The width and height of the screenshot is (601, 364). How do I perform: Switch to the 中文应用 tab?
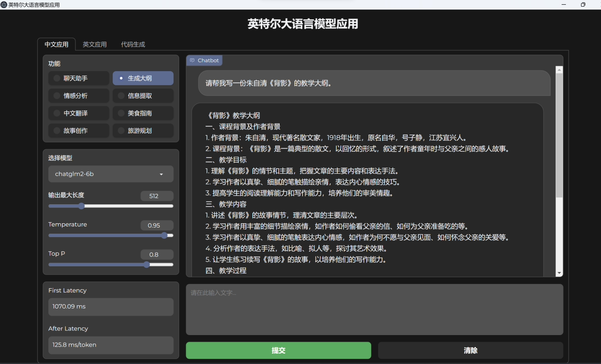[56, 45]
